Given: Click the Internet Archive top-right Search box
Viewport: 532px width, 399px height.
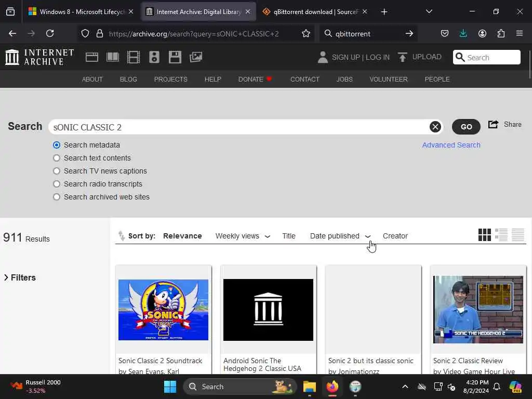Looking at the screenshot, I should [x=486, y=57].
